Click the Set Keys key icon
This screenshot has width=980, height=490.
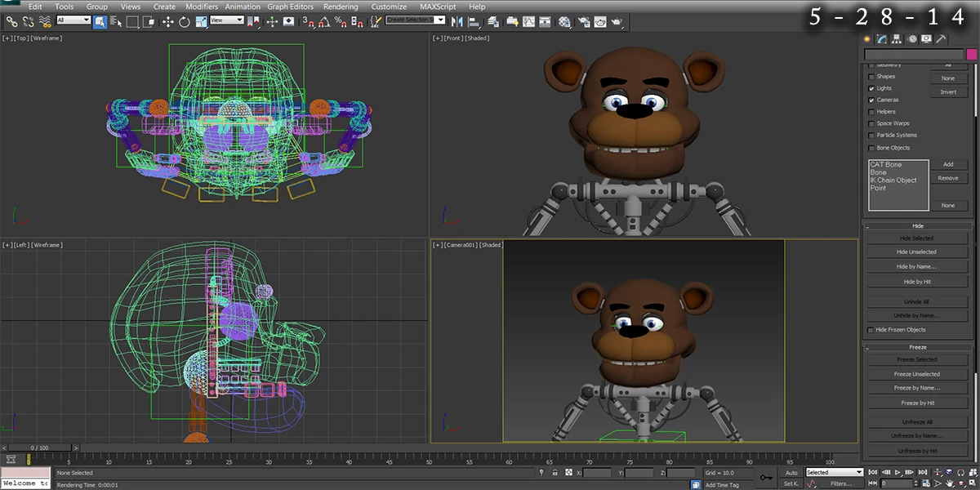(x=766, y=478)
